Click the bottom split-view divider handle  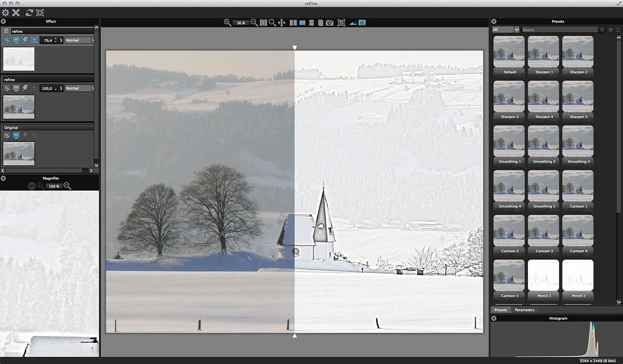pos(295,335)
